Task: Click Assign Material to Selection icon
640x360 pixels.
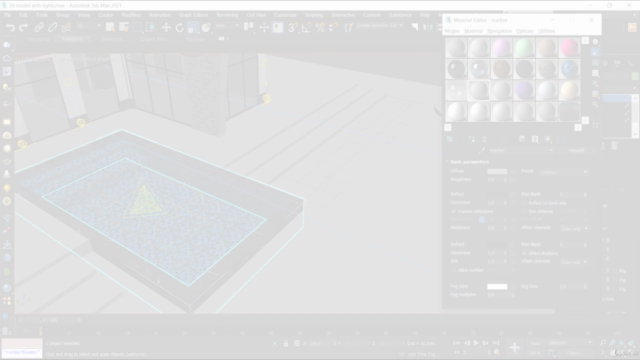Action: [x=472, y=139]
